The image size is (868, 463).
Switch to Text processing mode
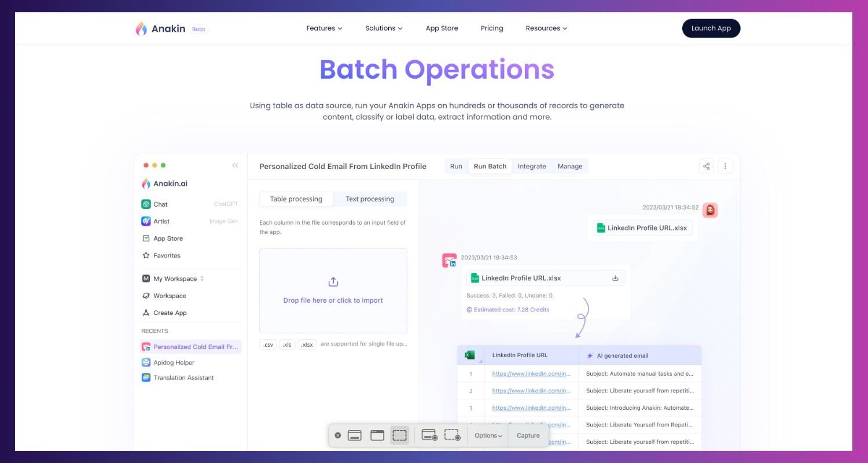tap(370, 199)
